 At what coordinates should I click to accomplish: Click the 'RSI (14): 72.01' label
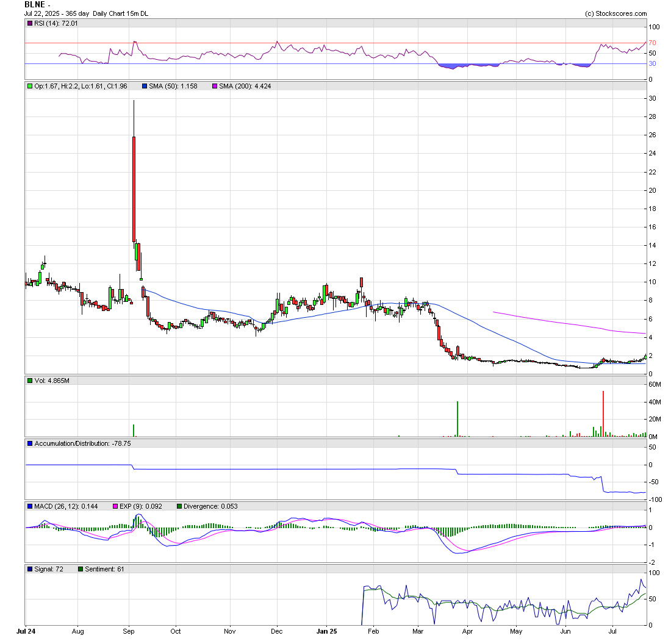coord(56,24)
